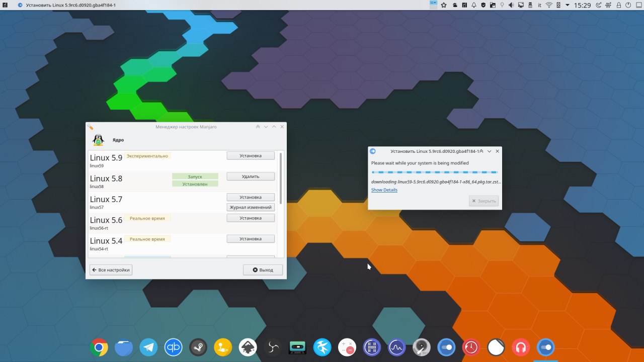
Task: Click down chevron in Manjaro settings title bar
Action: click(266, 127)
